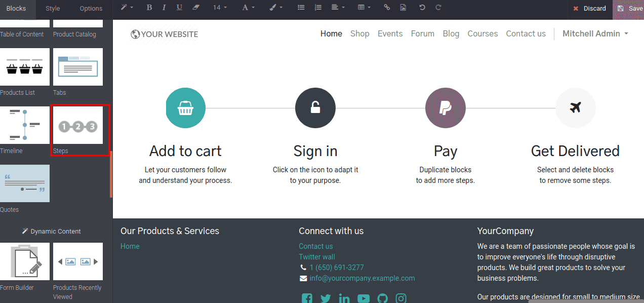Save the website changes

tap(629, 8)
